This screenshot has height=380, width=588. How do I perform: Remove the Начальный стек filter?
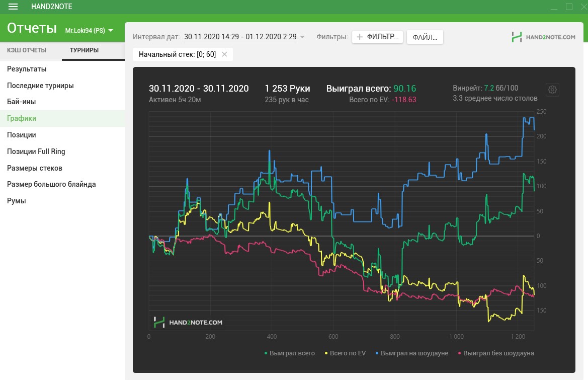coord(224,54)
